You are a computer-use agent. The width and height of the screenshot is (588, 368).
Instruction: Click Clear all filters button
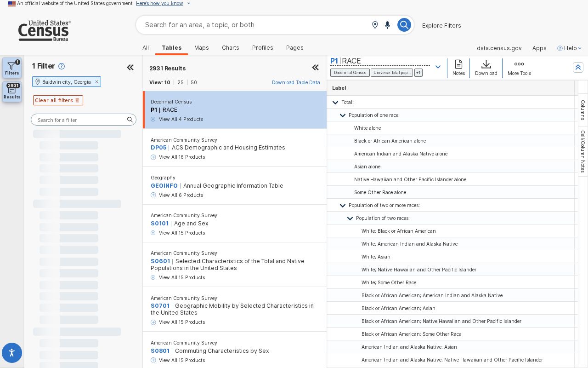click(58, 100)
